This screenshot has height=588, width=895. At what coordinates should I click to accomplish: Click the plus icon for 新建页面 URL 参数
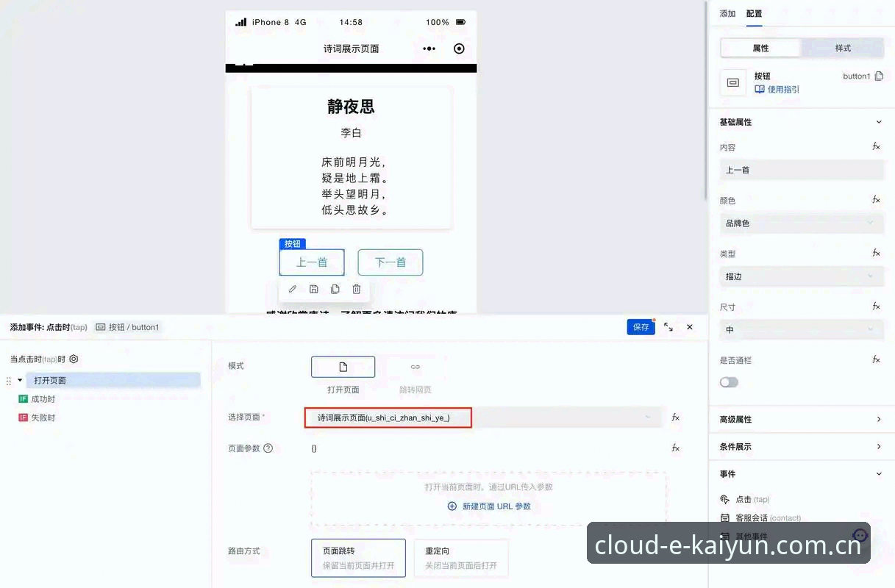[452, 506]
